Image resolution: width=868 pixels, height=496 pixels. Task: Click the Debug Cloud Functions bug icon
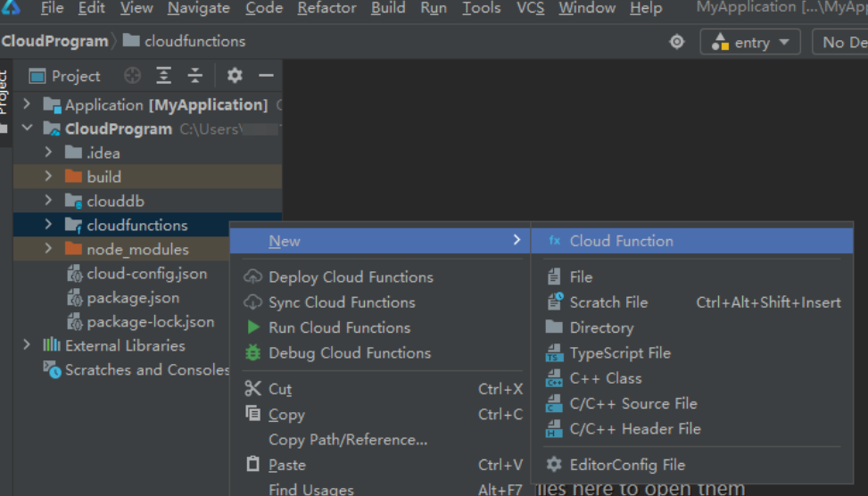253,353
